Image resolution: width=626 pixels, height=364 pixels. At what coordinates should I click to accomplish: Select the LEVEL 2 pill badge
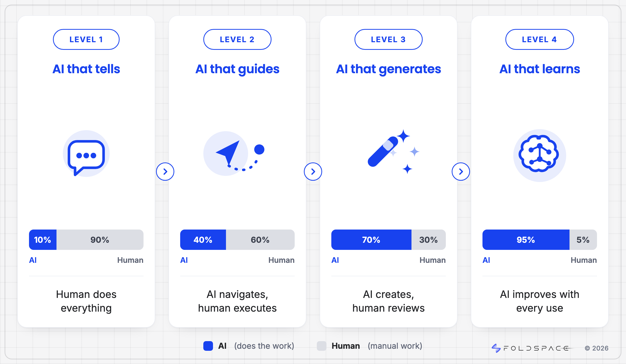[x=237, y=39]
